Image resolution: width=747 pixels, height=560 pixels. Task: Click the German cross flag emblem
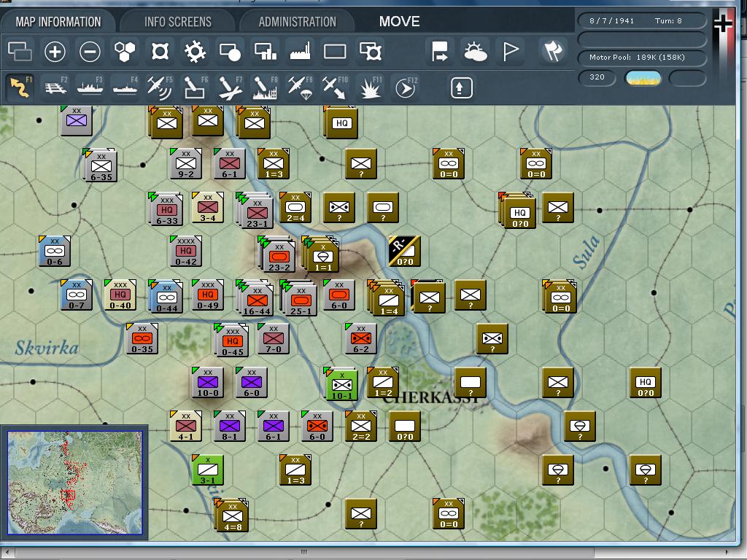pyautogui.click(x=723, y=24)
